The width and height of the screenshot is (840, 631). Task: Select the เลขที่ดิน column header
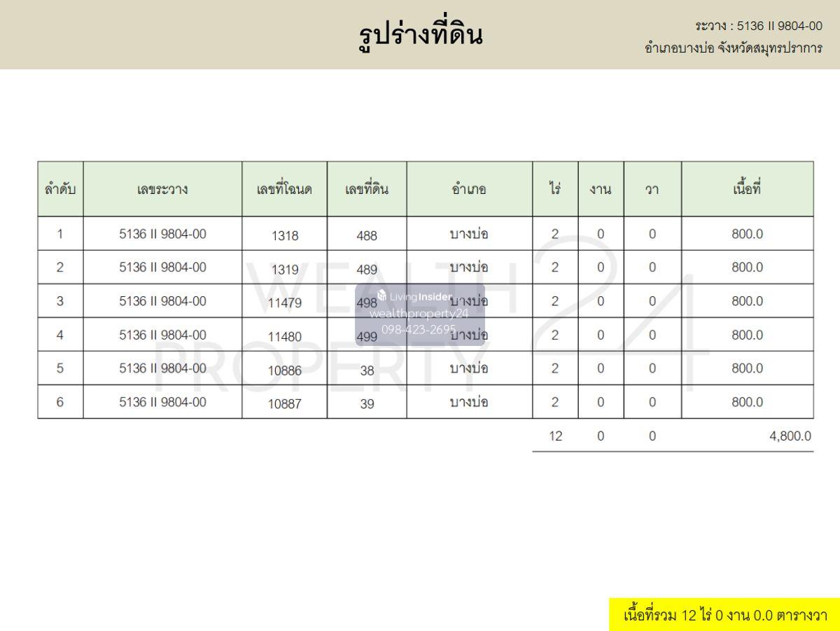pyautogui.click(x=367, y=189)
